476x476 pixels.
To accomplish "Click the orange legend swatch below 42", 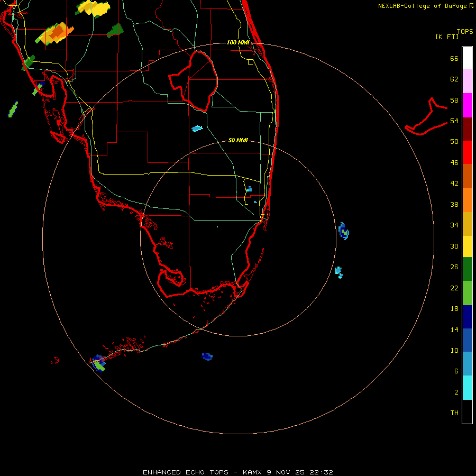I will (467, 200).
